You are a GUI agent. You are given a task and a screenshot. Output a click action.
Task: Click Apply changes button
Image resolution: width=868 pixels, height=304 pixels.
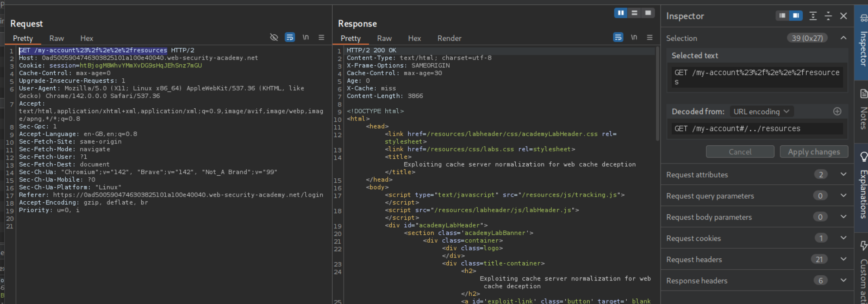pyautogui.click(x=814, y=152)
